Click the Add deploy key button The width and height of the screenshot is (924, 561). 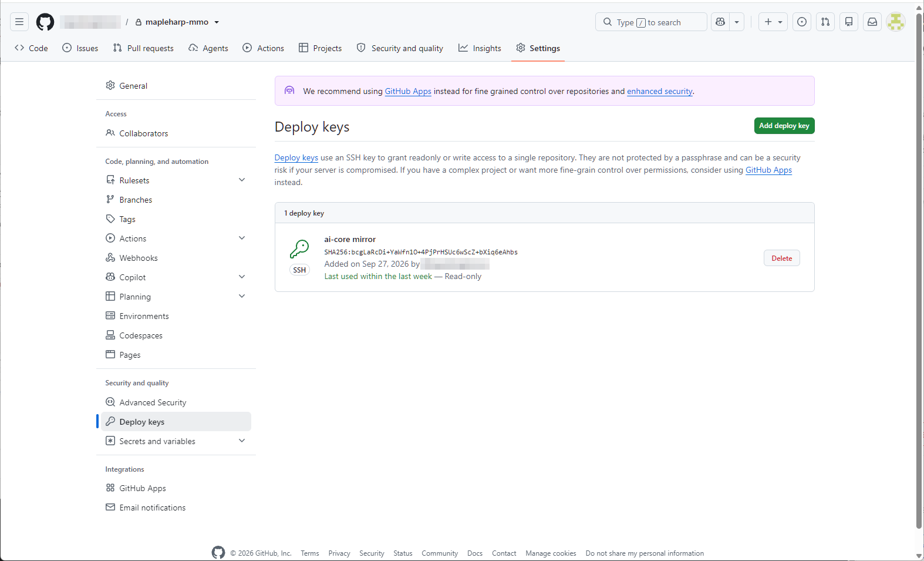pyautogui.click(x=784, y=126)
